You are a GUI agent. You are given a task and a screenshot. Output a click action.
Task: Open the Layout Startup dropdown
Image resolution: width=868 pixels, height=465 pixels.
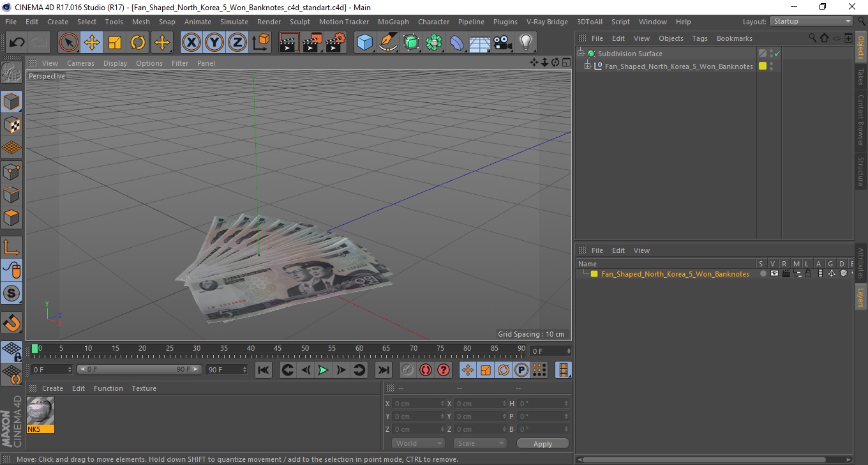(811, 21)
